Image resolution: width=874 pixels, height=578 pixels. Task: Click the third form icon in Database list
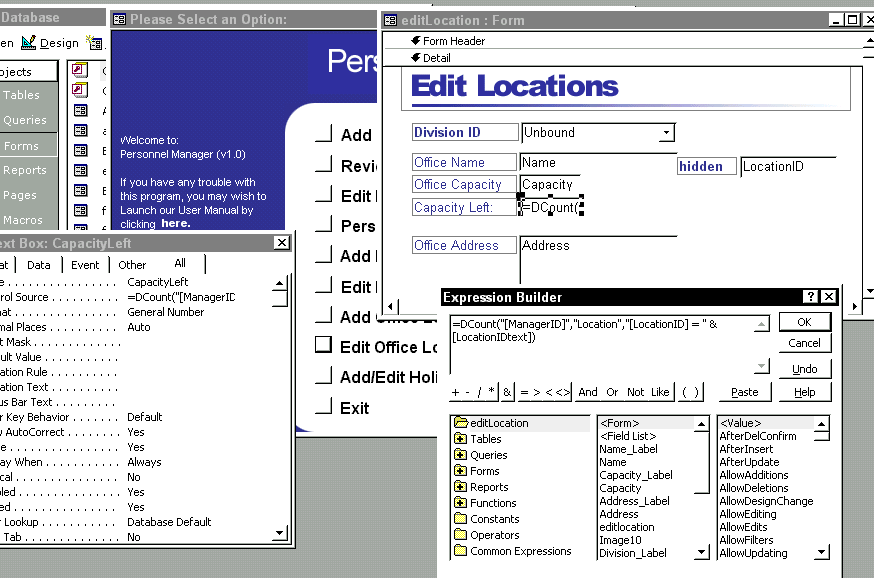[x=81, y=150]
